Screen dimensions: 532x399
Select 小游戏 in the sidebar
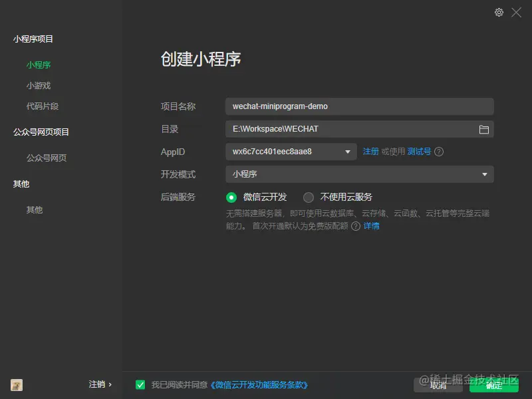pyautogui.click(x=39, y=86)
